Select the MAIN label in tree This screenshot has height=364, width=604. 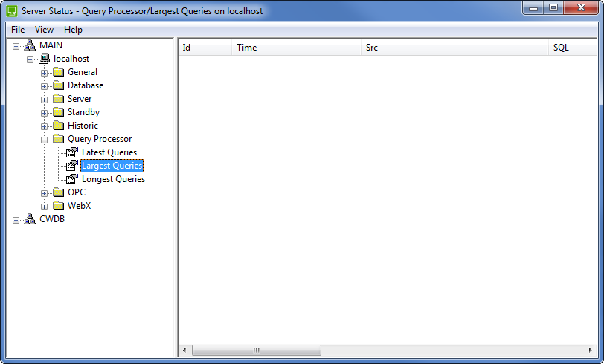point(51,45)
